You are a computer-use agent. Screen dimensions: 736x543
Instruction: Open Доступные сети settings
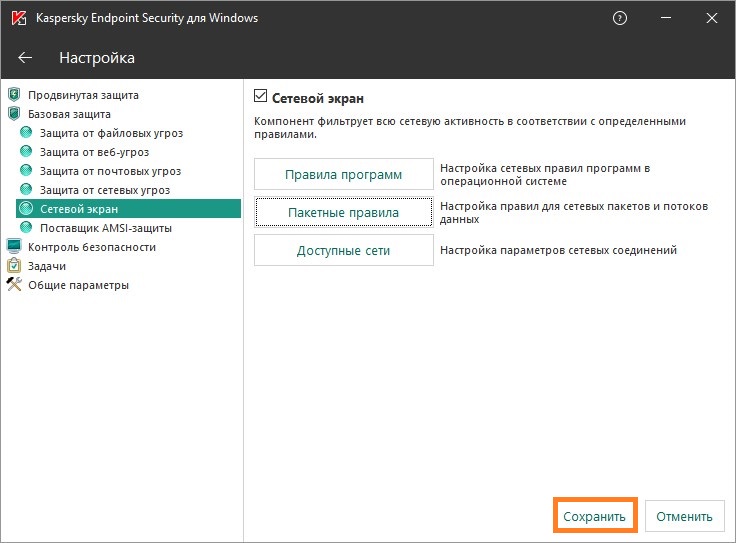click(343, 250)
